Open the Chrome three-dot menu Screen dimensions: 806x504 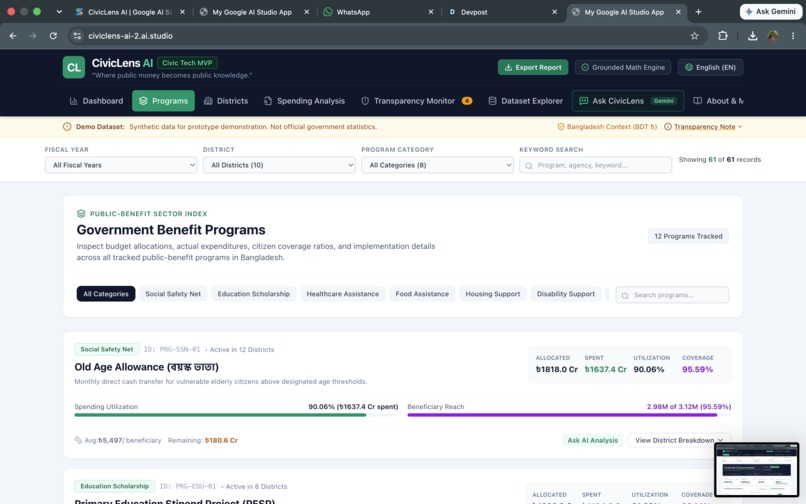pos(793,35)
